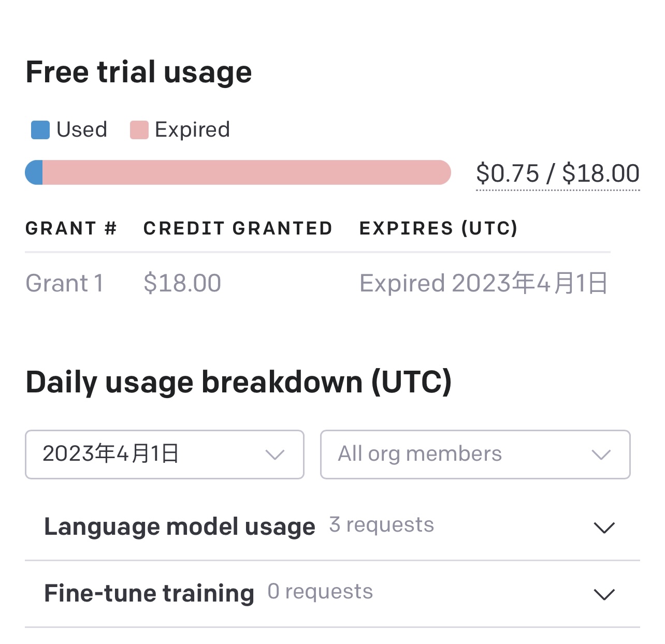
Task: Click the 3 requests label
Action: click(381, 525)
